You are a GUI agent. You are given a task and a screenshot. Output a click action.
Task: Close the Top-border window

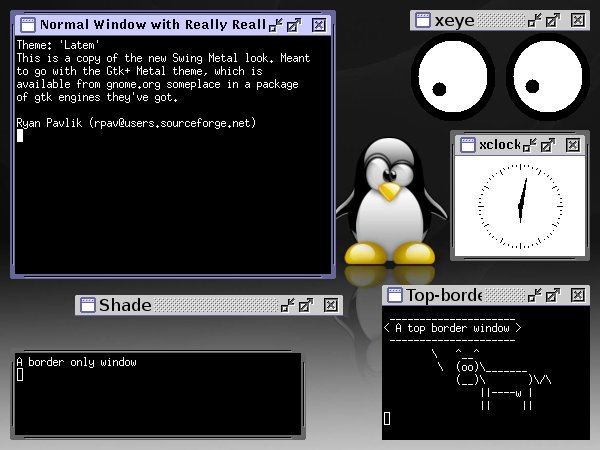pos(578,295)
